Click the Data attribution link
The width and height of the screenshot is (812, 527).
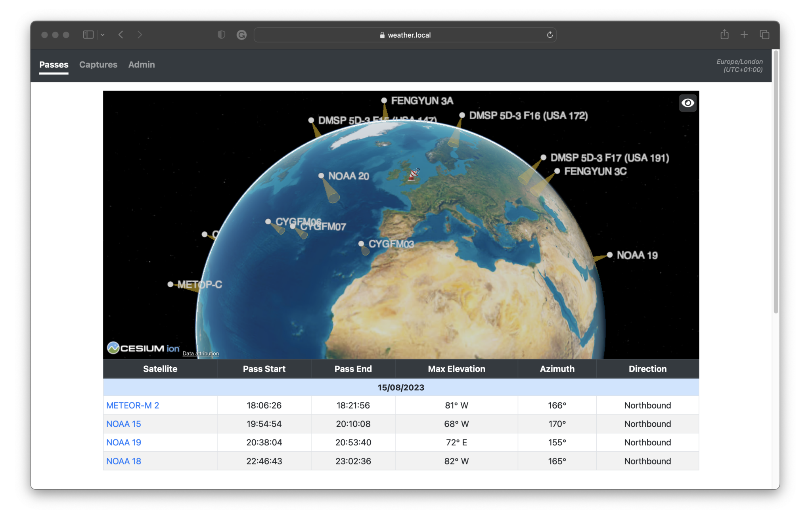click(200, 353)
